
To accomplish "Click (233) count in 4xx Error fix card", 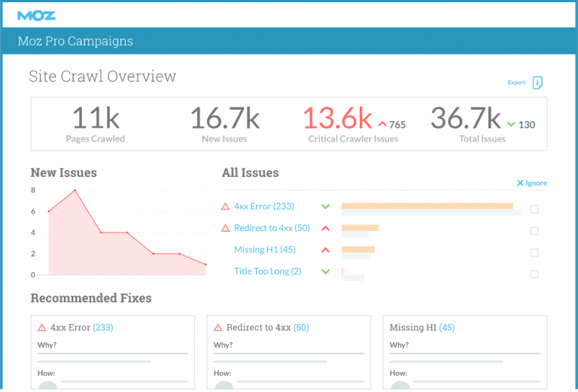I will pos(103,327).
